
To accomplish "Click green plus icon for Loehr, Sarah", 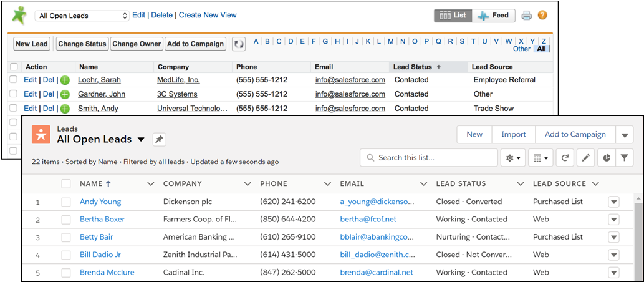I will pos(65,80).
